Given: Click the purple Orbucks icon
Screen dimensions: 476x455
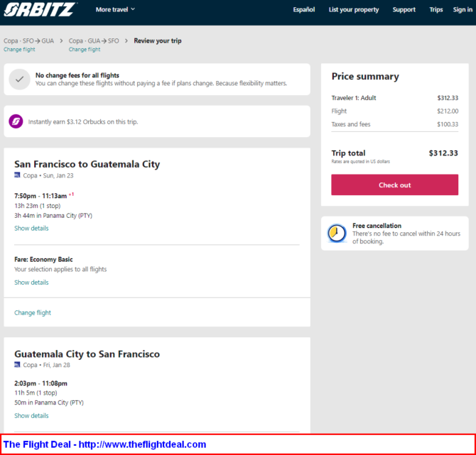Looking at the screenshot, I should tap(16, 121).
